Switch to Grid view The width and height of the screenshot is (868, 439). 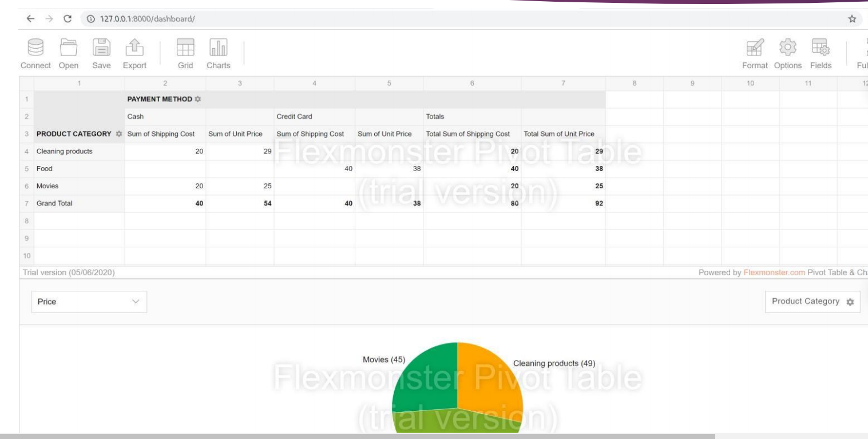184,53
